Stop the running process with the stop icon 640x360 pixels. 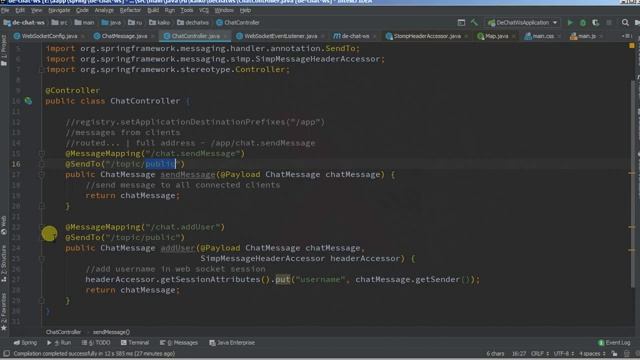(x=609, y=23)
